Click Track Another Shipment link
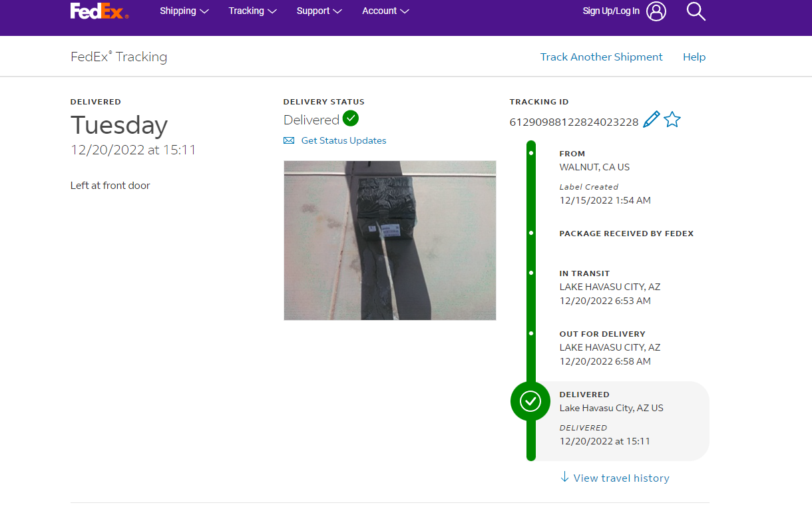 pyautogui.click(x=601, y=57)
